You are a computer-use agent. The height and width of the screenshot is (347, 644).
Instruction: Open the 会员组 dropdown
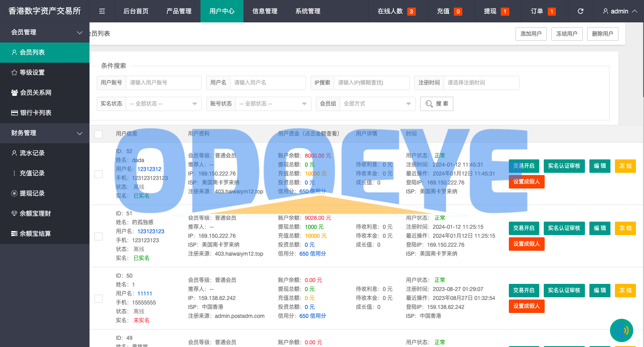coord(378,103)
